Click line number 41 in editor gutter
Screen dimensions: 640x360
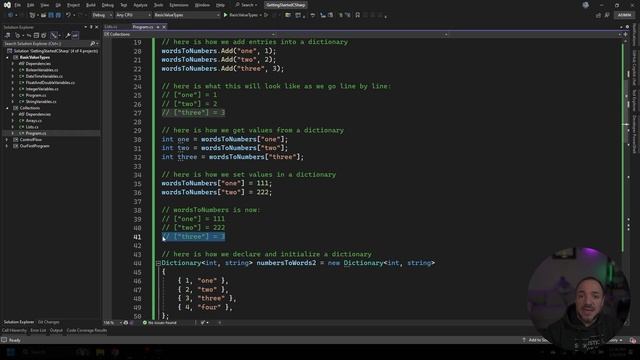[137, 237]
